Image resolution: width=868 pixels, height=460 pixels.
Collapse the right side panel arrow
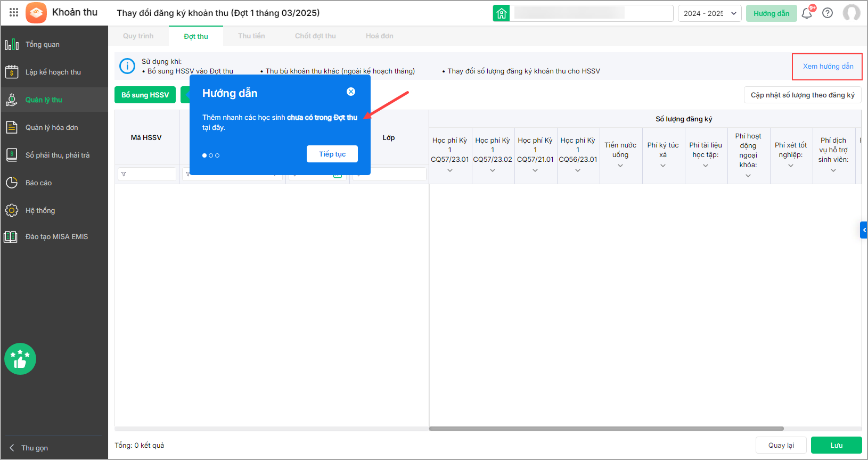[864, 230]
